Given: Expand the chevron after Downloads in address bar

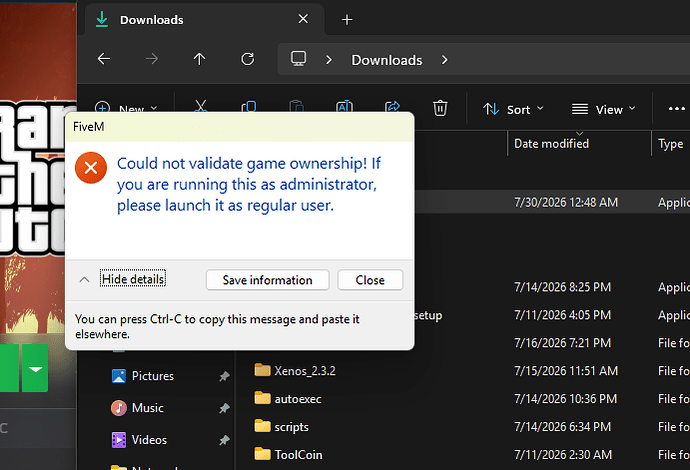Looking at the screenshot, I should point(444,60).
